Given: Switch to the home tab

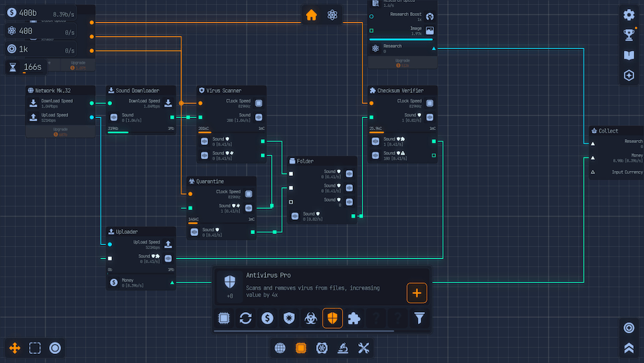Looking at the screenshot, I should [312, 15].
